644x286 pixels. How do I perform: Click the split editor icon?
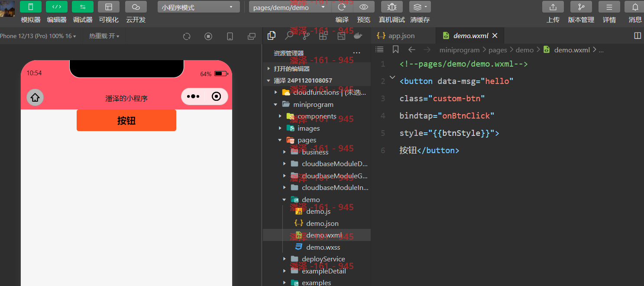(638, 36)
